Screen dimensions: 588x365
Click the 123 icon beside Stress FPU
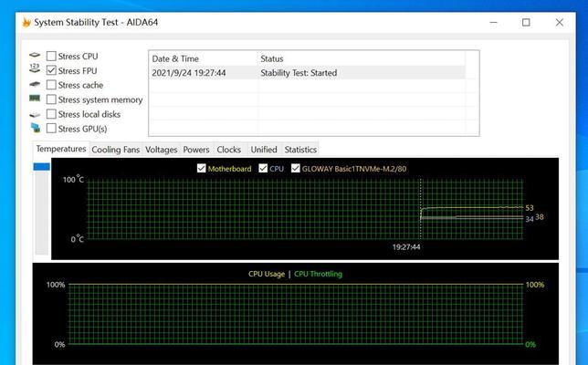[35, 68]
